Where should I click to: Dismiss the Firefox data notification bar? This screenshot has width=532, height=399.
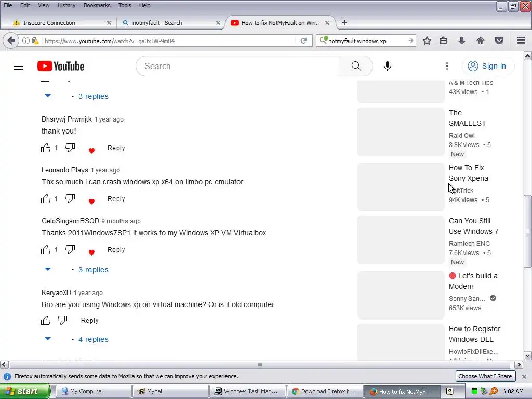pyautogui.click(x=524, y=376)
